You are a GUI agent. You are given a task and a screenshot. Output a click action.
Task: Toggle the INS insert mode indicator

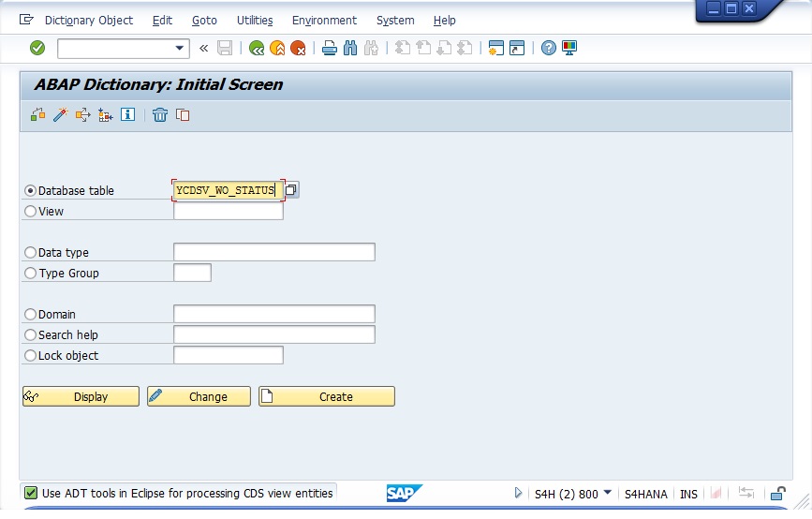point(688,494)
